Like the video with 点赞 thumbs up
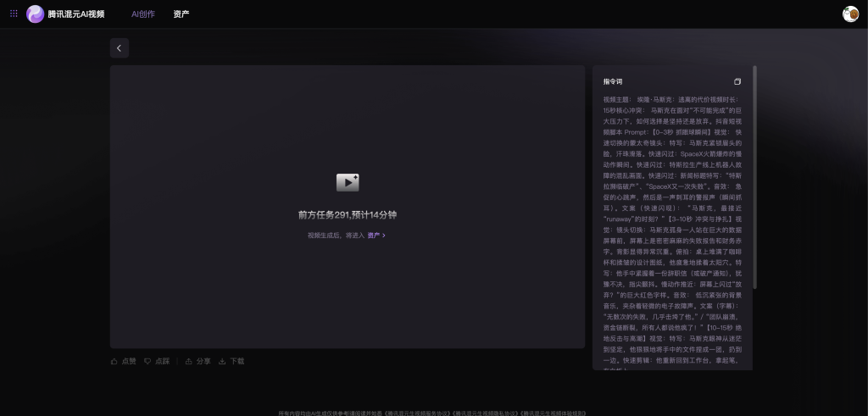 [x=124, y=361]
